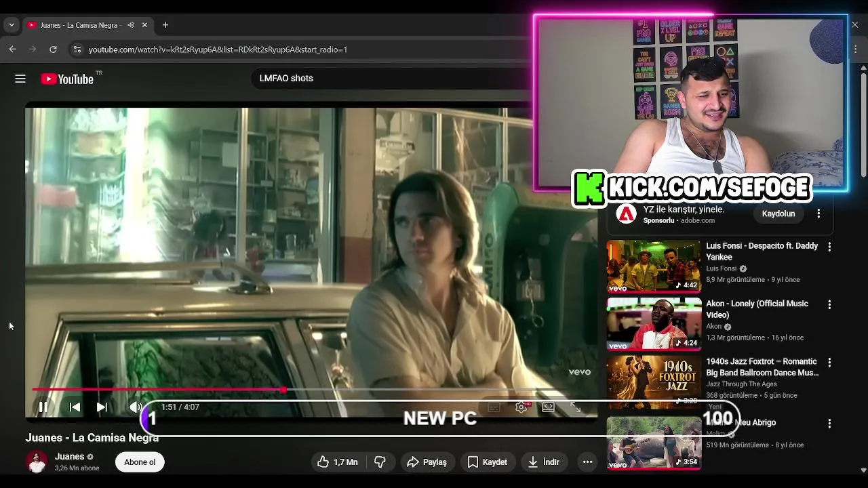Click the Akon channel name in suggestions

pos(713,326)
